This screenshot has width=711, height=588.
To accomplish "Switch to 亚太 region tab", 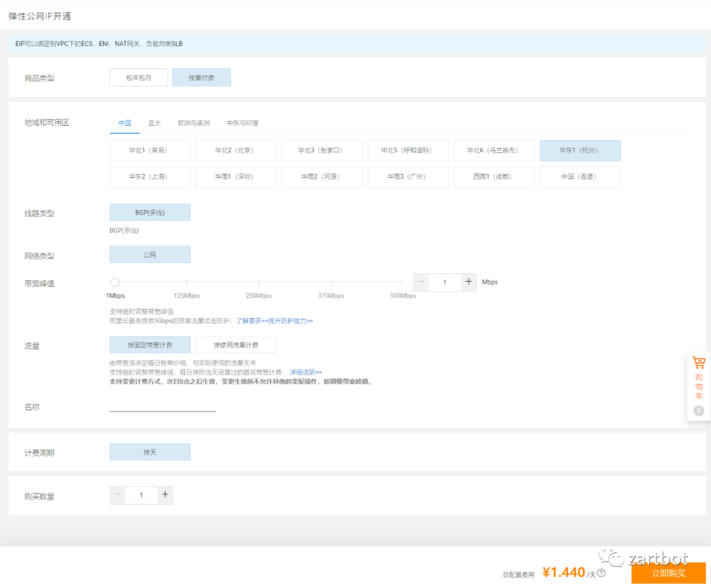I will point(154,123).
